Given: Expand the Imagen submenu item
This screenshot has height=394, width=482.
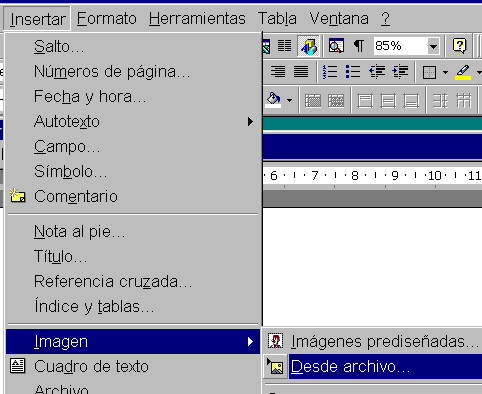Looking at the screenshot, I should (x=133, y=341).
